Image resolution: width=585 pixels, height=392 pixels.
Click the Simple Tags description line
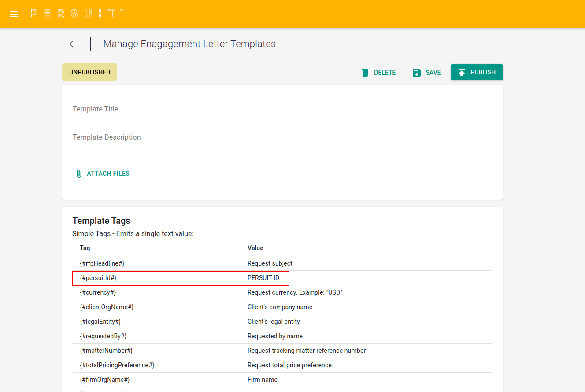tap(133, 234)
